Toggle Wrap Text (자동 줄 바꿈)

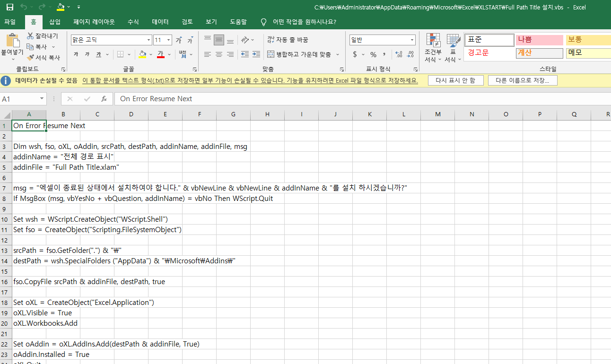tap(288, 40)
